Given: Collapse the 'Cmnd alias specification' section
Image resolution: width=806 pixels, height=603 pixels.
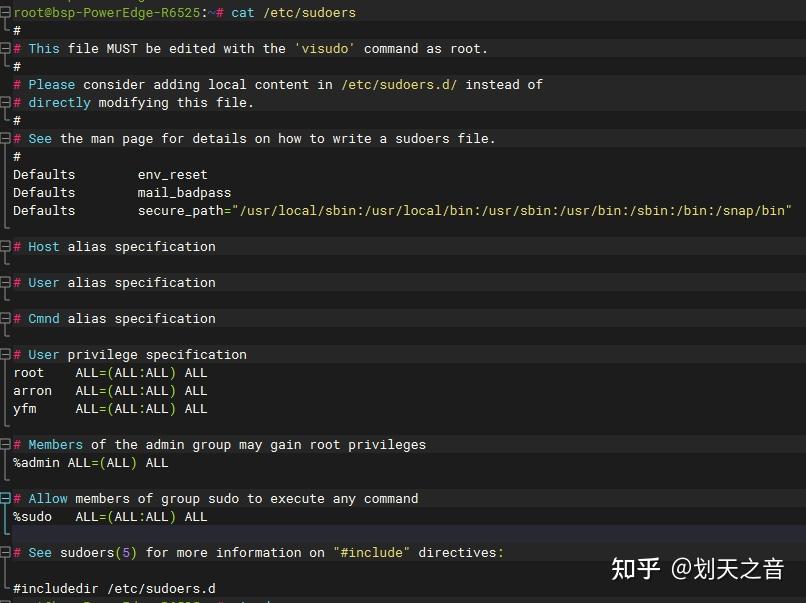Looking at the screenshot, I should (x=5, y=318).
